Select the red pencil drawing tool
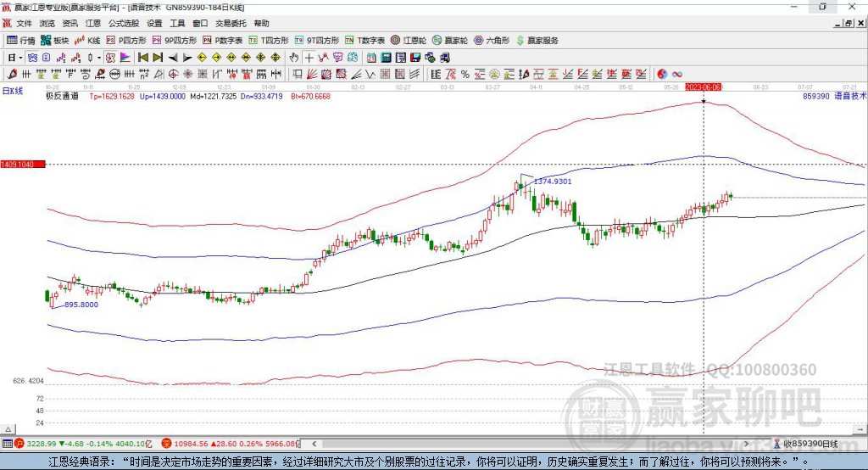The image size is (868, 470). tap(12, 75)
